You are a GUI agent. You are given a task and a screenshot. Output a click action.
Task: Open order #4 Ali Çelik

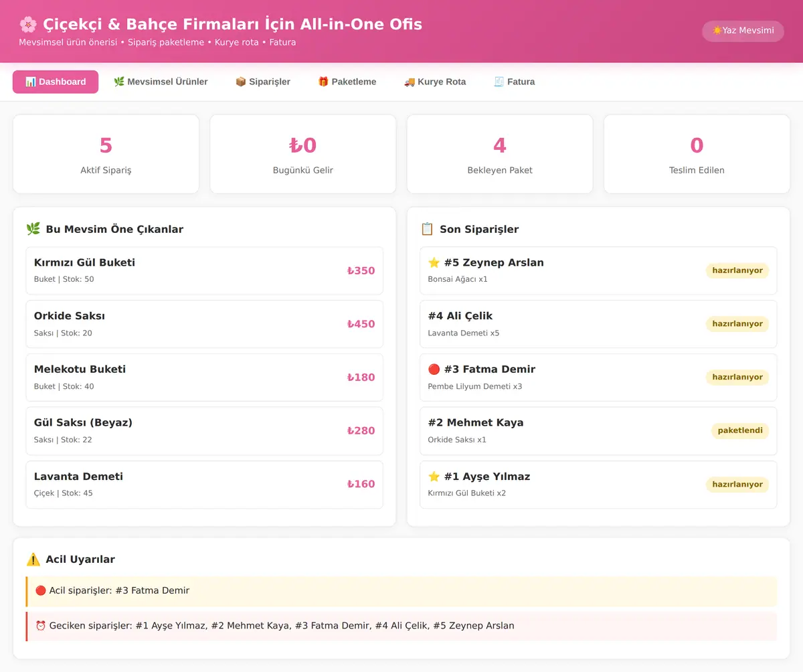[x=598, y=324]
